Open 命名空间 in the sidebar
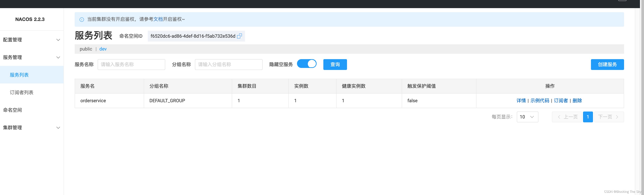The height and width of the screenshot is (195, 644). coord(32,110)
